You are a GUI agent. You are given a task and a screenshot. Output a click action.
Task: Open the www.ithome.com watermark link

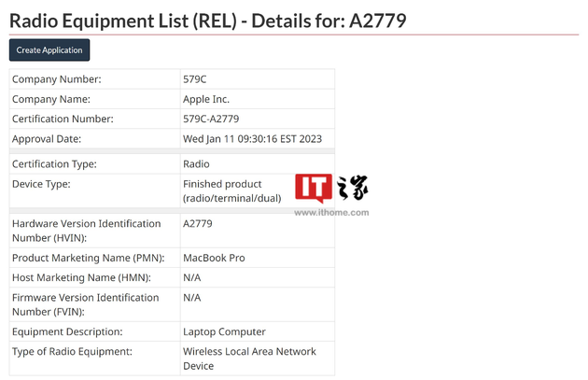(331, 212)
